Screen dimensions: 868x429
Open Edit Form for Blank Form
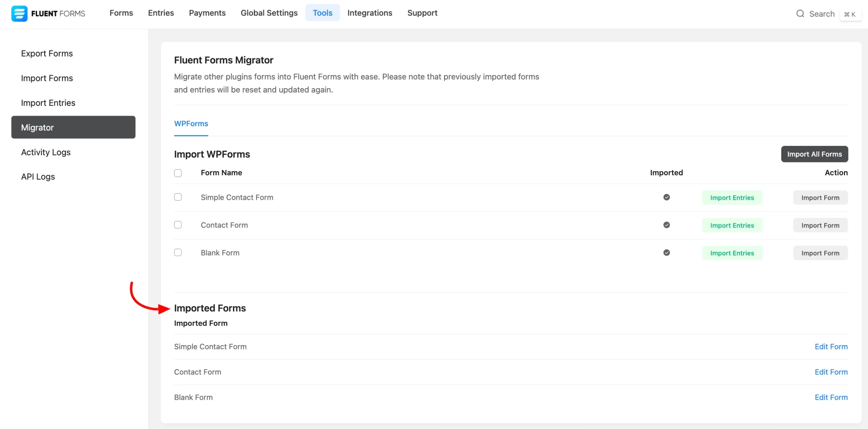pos(831,397)
